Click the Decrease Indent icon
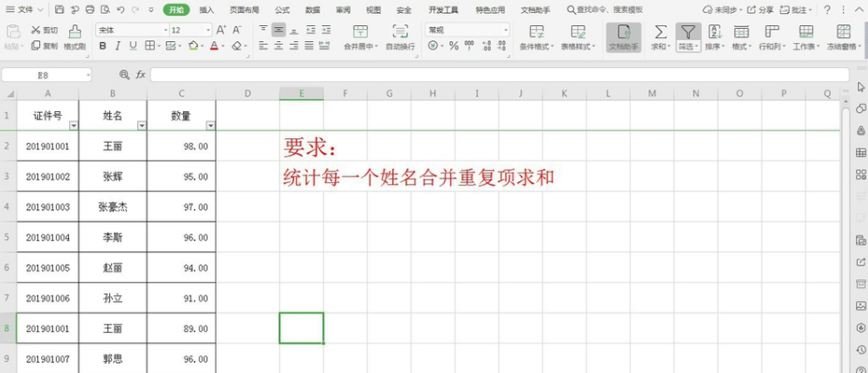The height and width of the screenshot is (373, 868). (x=310, y=30)
